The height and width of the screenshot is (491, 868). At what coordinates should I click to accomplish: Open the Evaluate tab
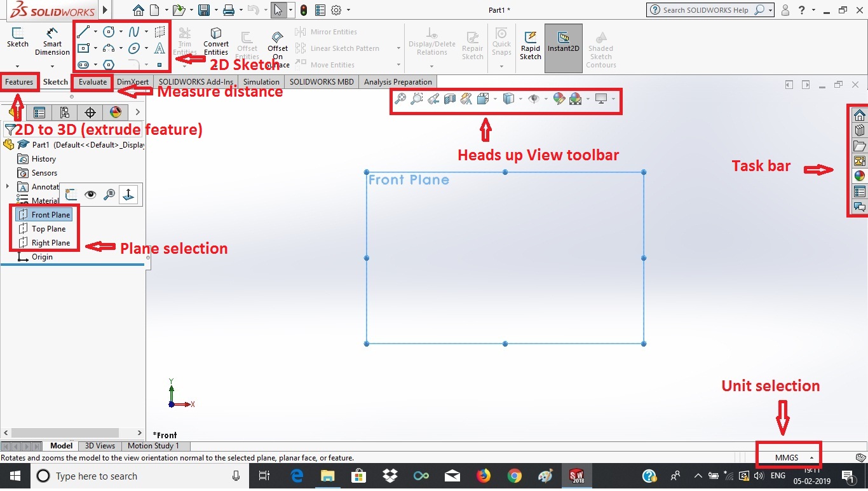pos(93,82)
